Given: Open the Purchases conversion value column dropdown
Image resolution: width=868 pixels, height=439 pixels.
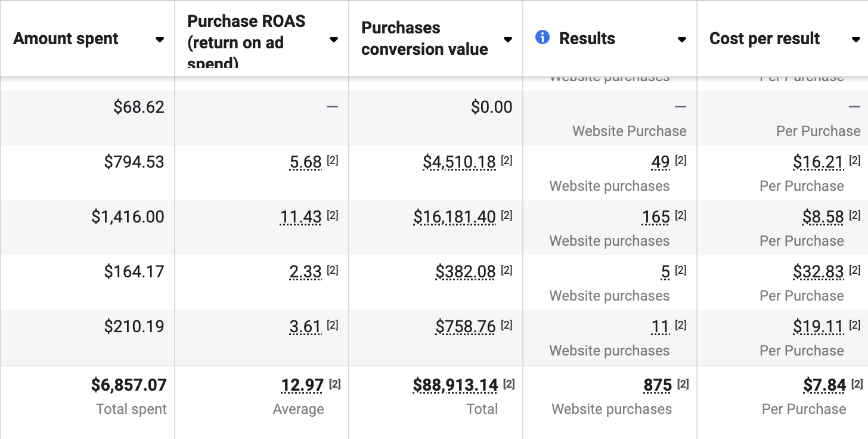Looking at the screenshot, I should point(508,39).
